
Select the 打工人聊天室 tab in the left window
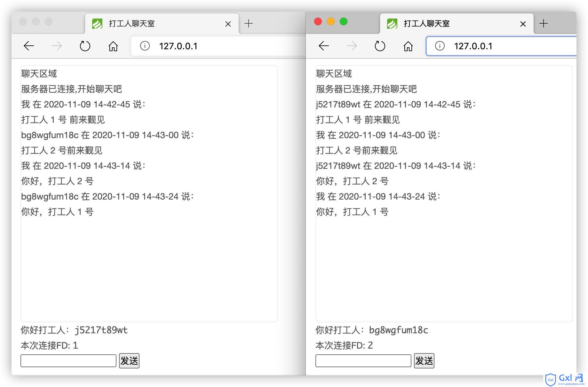pyautogui.click(x=162, y=24)
